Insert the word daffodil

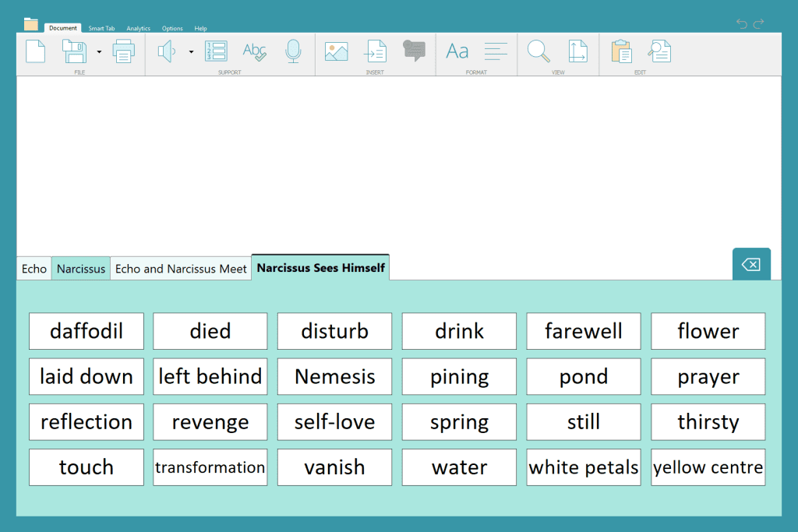87,331
